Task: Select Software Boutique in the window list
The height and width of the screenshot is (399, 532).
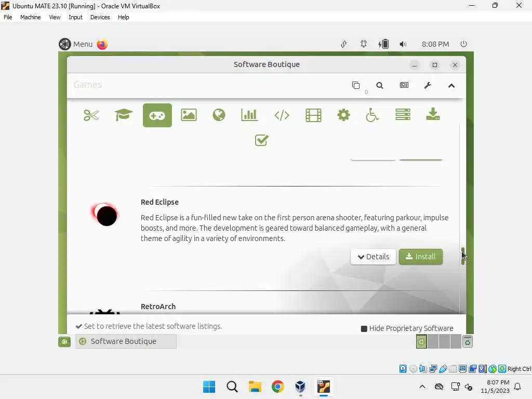Action: point(126,341)
